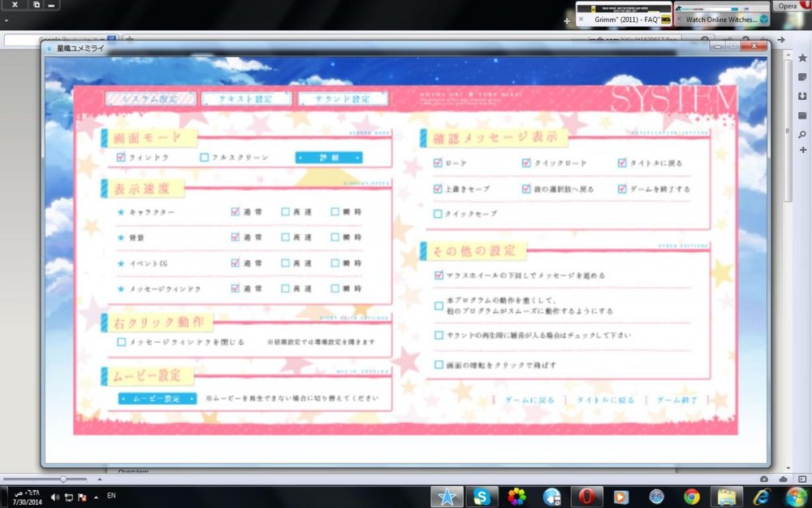
Task: Open the blue 詳細 details button
Action: click(x=329, y=158)
